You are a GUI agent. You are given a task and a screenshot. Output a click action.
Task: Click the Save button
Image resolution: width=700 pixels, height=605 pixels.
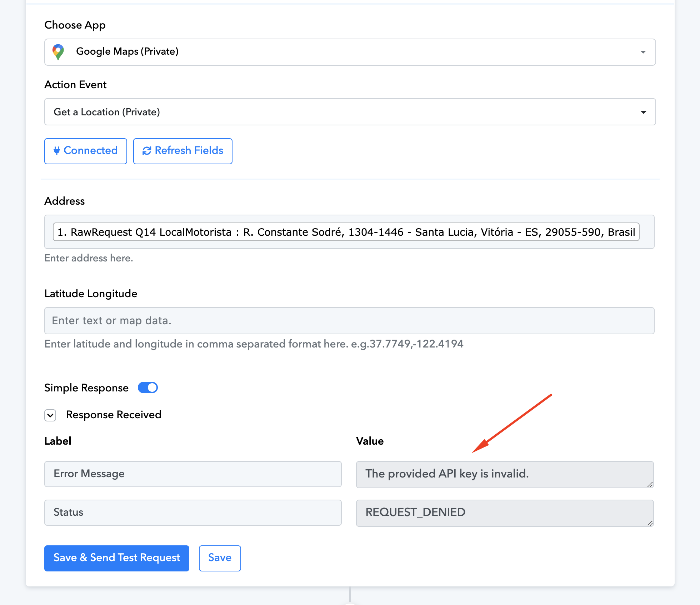pos(220,558)
